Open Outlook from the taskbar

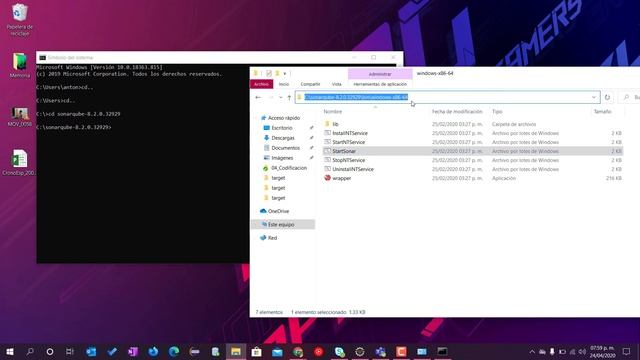pyautogui.click(x=91, y=351)
